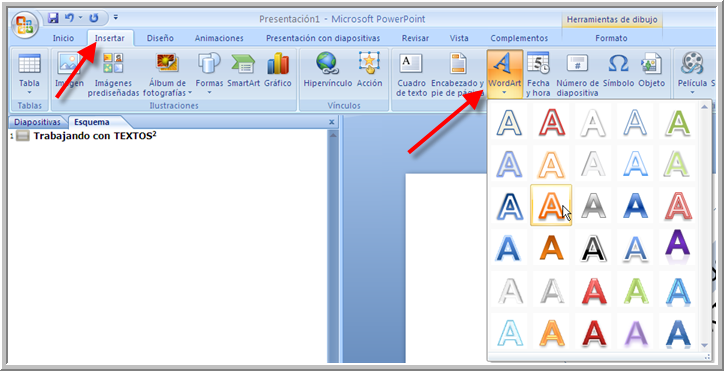Select the Insertar ribbon tab
Screen dimensions: 724x371
click(x=109, y=38)
